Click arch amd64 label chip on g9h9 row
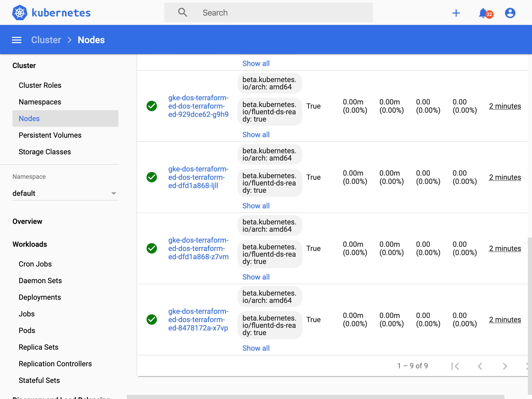Image resolution: width=532 pixels, height=399 pixels. click(x=270, y=83)
